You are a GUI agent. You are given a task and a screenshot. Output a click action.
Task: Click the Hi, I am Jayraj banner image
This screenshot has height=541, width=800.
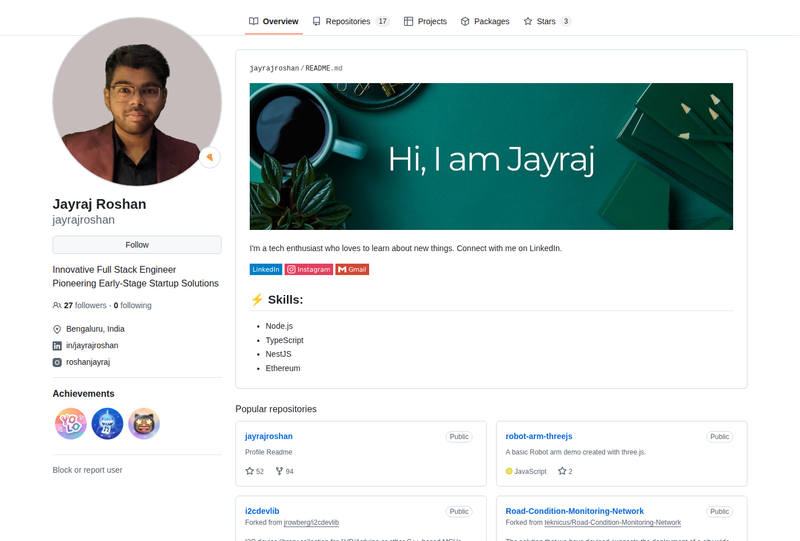click(x=491, y=156)
